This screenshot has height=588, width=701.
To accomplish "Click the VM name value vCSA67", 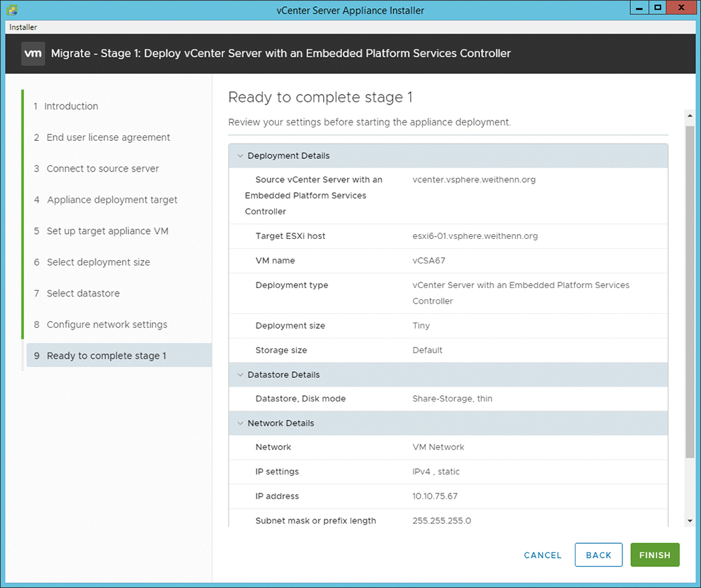I will [429, 261].
